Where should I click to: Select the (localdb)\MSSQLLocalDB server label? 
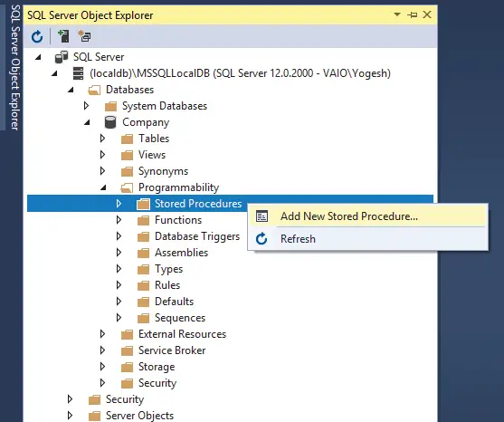click(x=240, y=73)
